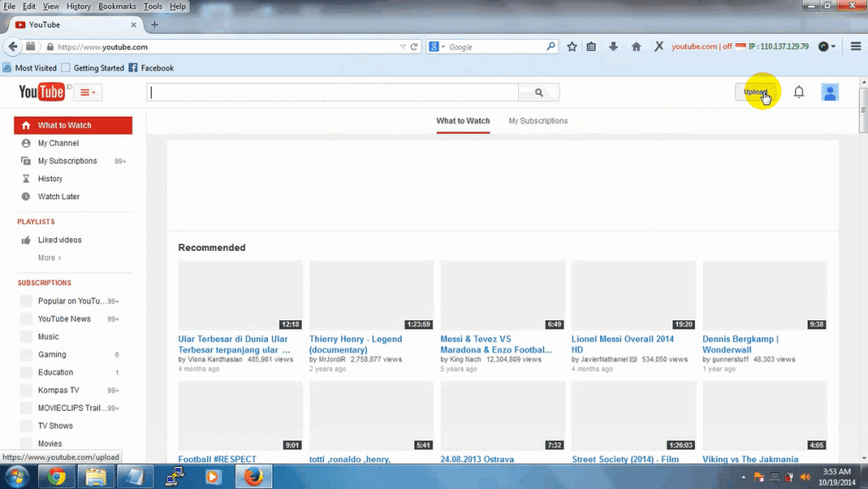Open Popular on YouTube subscription
This screenshot has width=868, height=489.
[73, 301]
